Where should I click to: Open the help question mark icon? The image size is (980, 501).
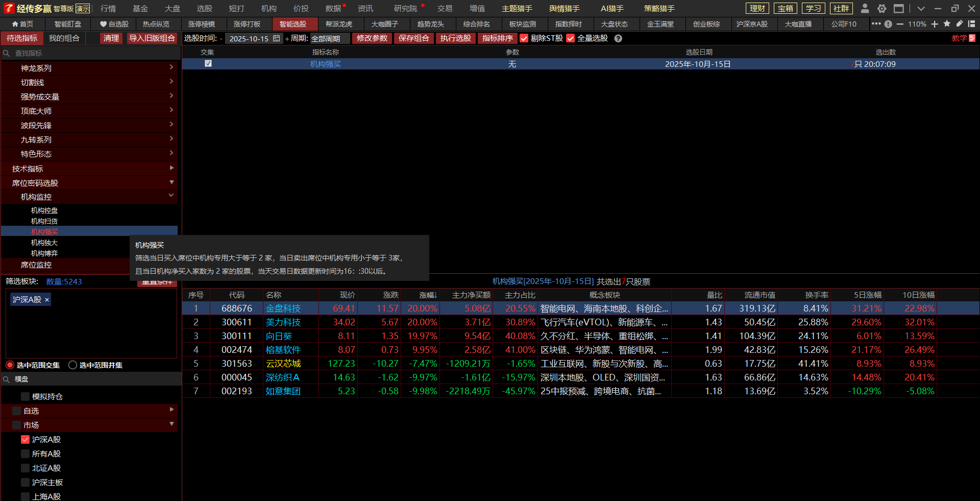(618, 39)
